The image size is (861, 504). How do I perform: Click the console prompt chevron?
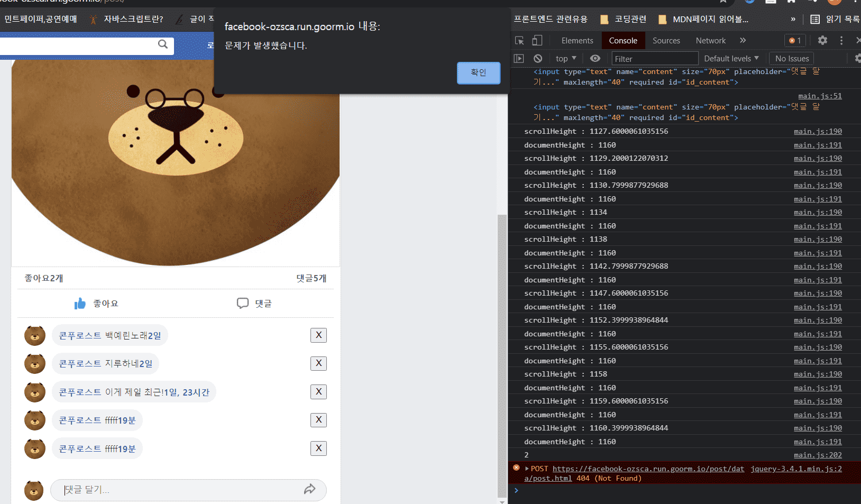(x=516, y=490)
